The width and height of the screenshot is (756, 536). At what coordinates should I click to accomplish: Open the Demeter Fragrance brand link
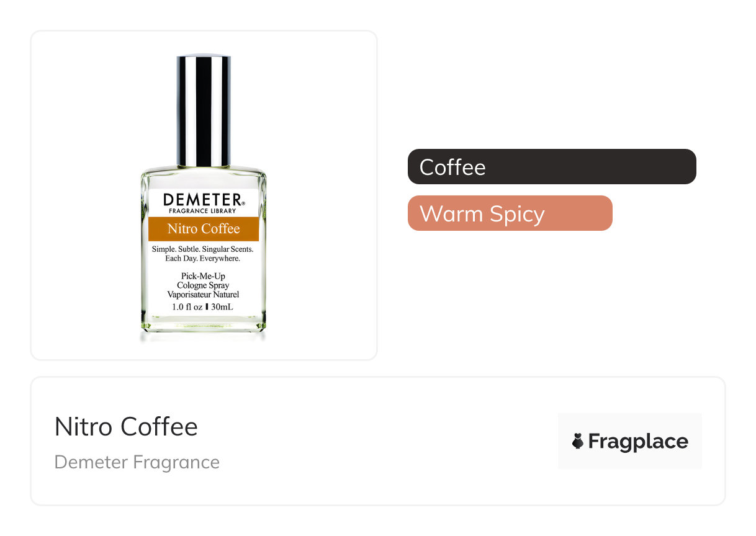click(137, 462)
